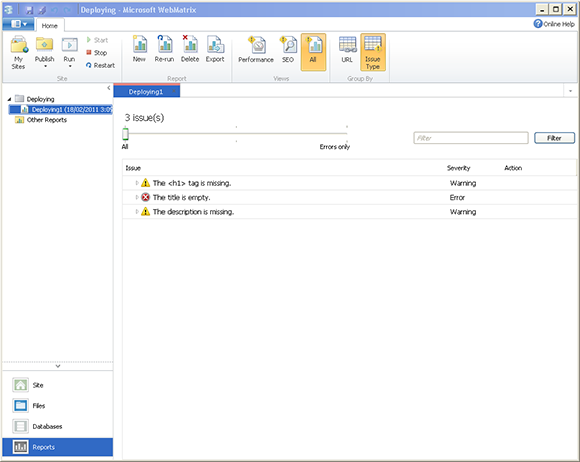
Task: Click the Save icon in the title bar
Action: (29, 10)
